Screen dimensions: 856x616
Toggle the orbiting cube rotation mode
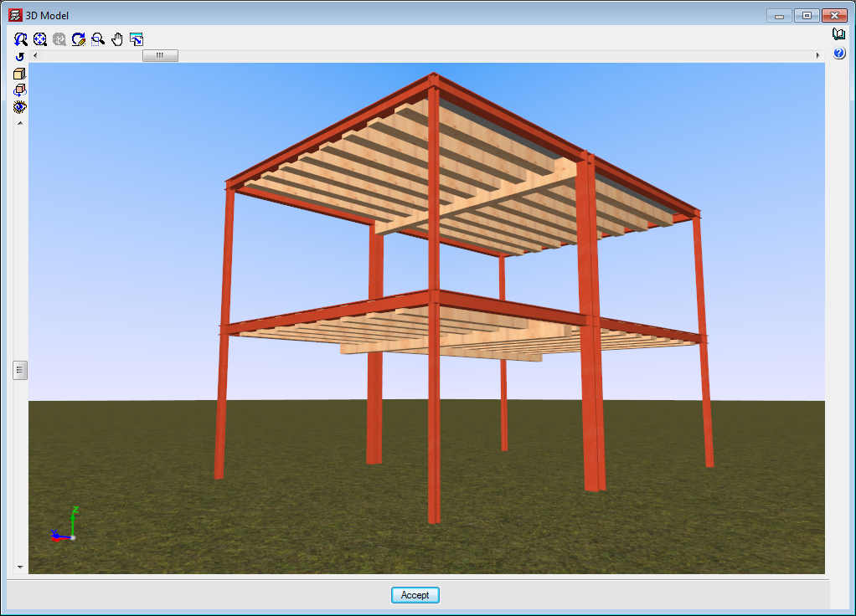20,90
